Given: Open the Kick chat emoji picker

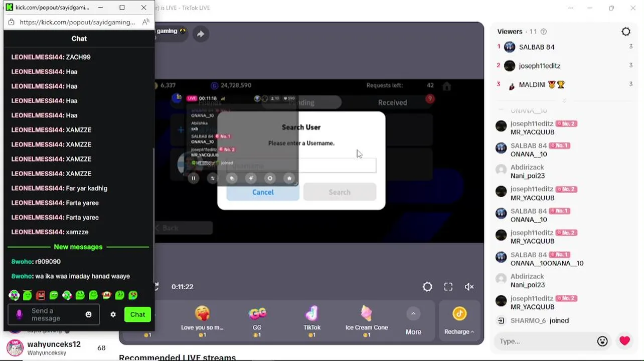Looking at the screenshot, I should (89, 314).
